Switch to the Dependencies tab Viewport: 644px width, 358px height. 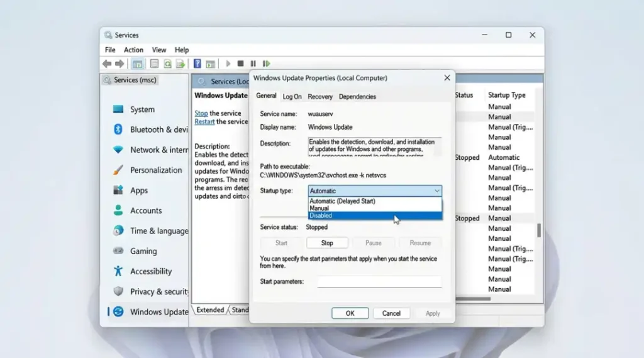tap(357, 97)
